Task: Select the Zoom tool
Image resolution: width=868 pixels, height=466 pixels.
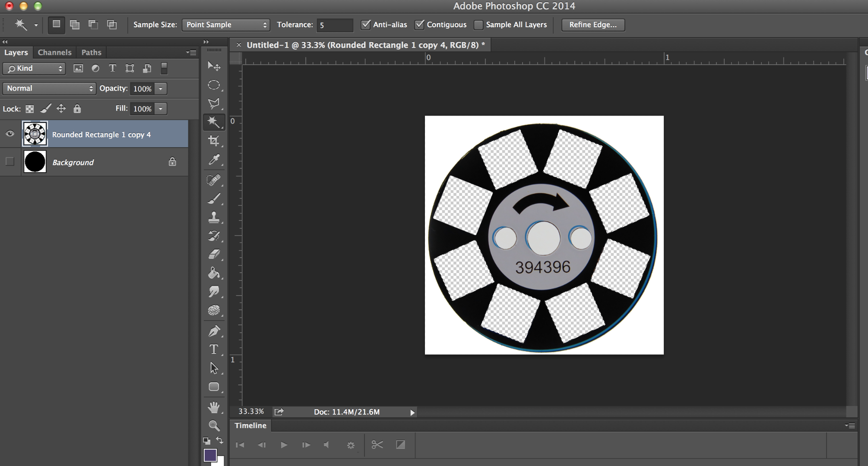Action: [214, 426]
